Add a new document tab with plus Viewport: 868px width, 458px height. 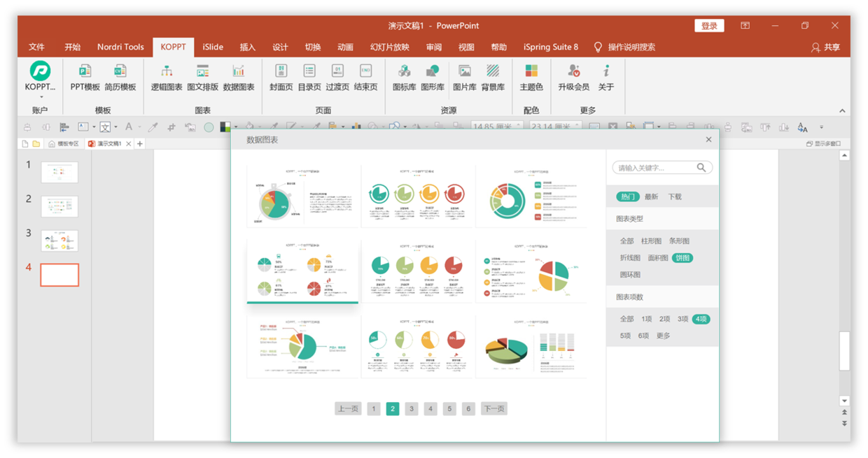[x=139, y=144]
